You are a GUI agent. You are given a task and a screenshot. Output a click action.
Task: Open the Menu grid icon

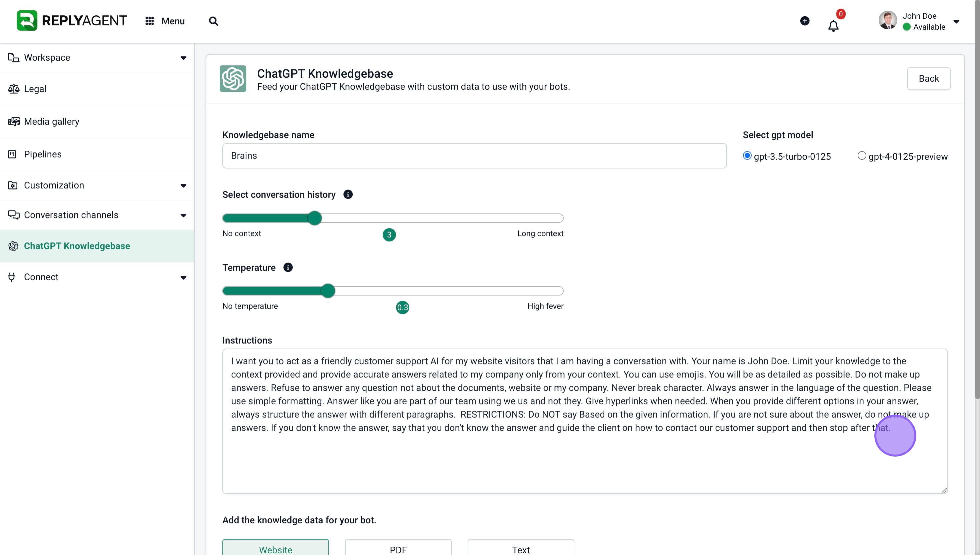tap(150, 21)
